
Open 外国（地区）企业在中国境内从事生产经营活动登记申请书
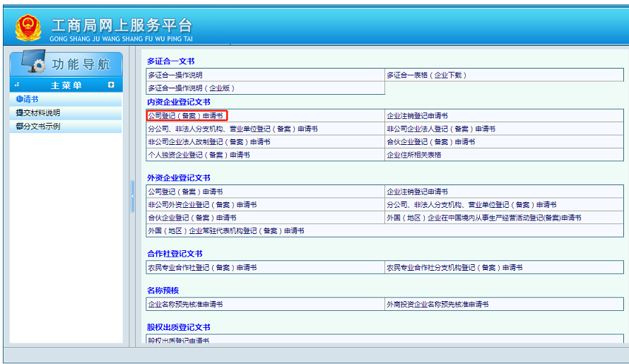(x=484, y=218)
